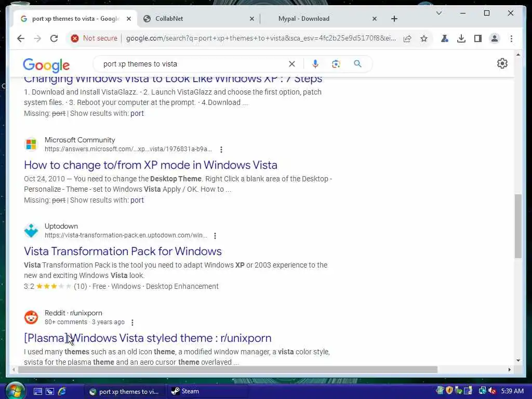
Task: Click the Uptodown source name
Action: 61,226
